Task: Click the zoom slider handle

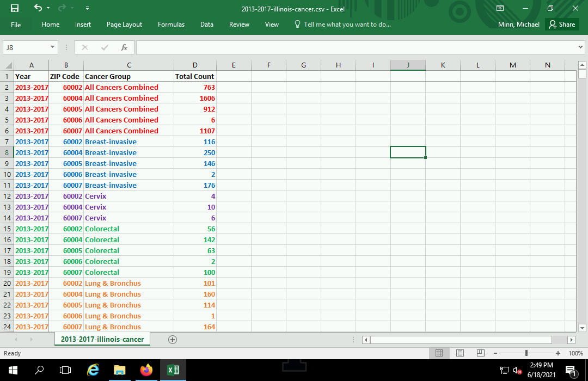Action: coord(526,353)
